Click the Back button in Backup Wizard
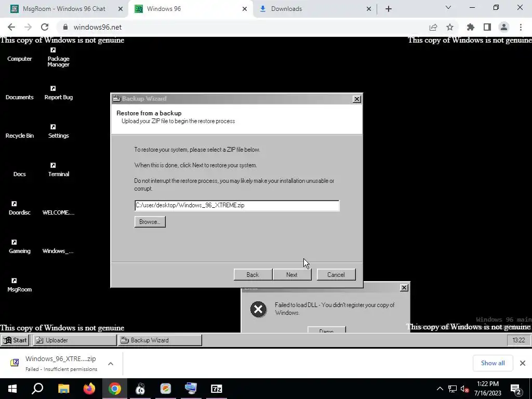 tap(253, 274)
